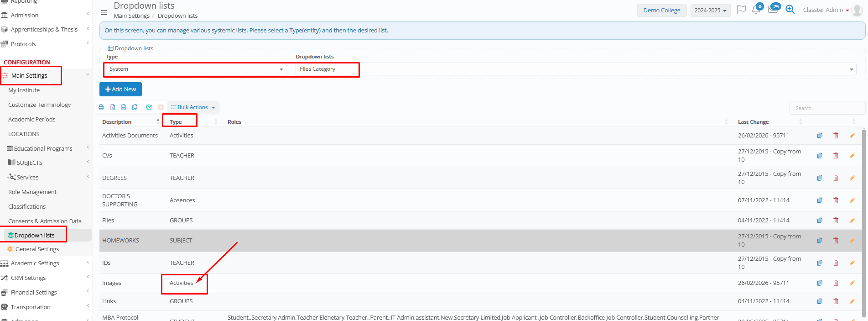Open the Type dropdown showing System
868x321 pixels.
pyautogui.click(x=195, y=69)
